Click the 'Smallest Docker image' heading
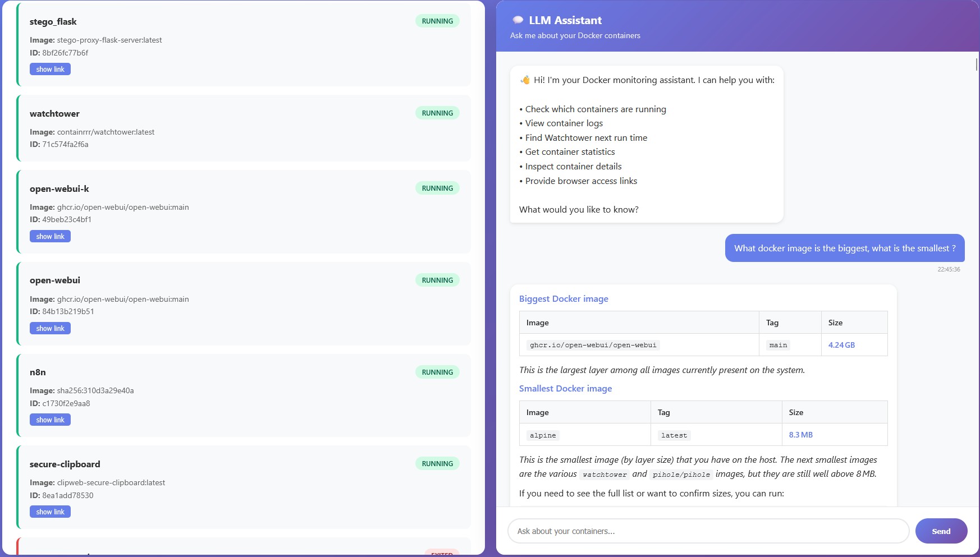The image size is (980, 557). pyautogui.click(x=565, y=389)
